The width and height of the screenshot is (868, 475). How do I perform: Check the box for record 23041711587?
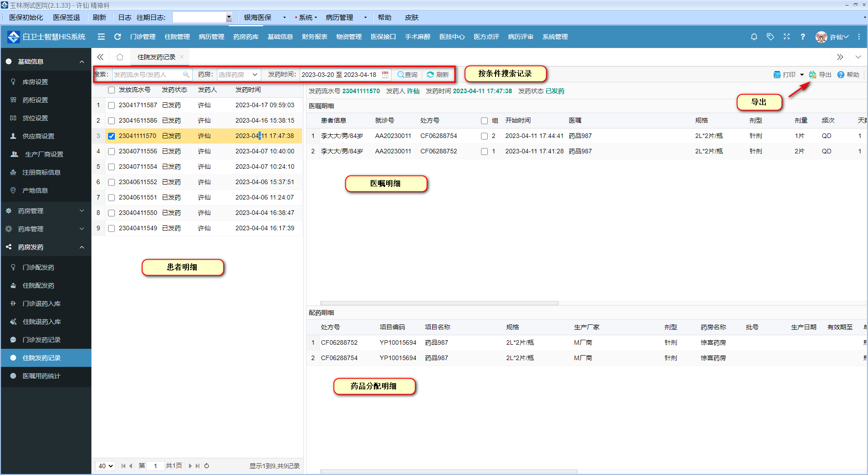click(111, 105)
